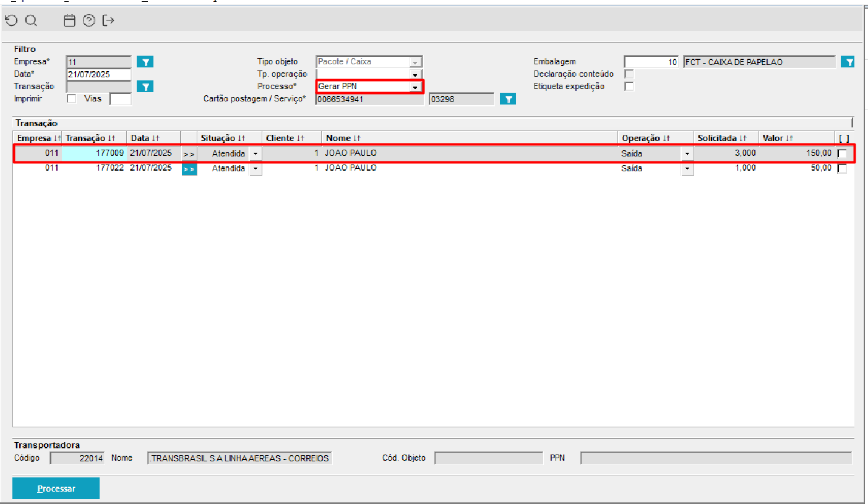The image size is (868, 504).
Task: Click FCT - CAIXA DE PAPELAO description field
Action: click(x=760, y=62)
